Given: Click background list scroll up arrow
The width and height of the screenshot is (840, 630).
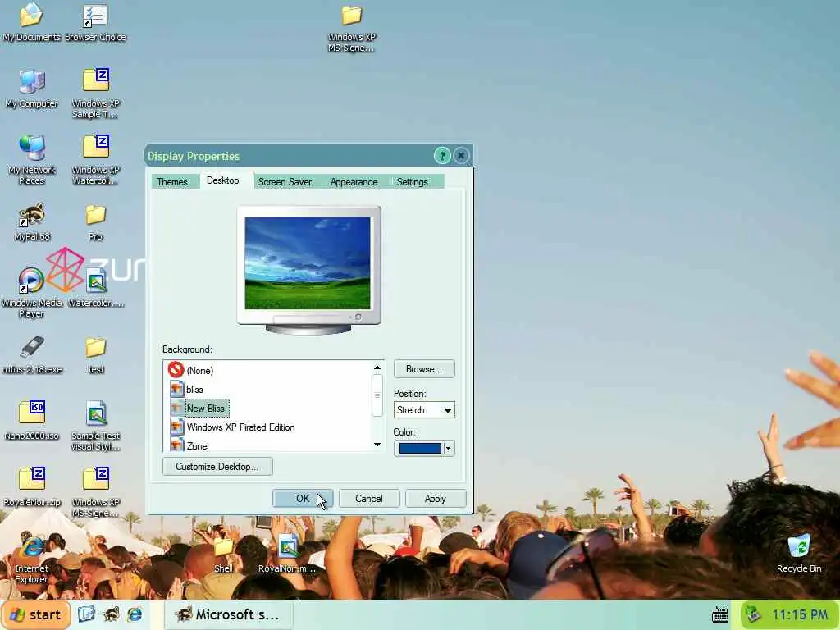Looking at the screenshot, I should (377, 367).
